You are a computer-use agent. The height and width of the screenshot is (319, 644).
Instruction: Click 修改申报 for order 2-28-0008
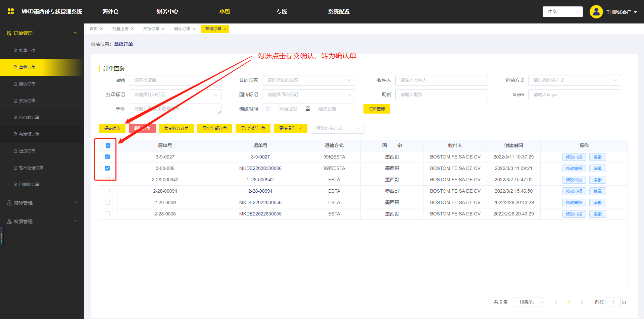(x=574, y=214)
